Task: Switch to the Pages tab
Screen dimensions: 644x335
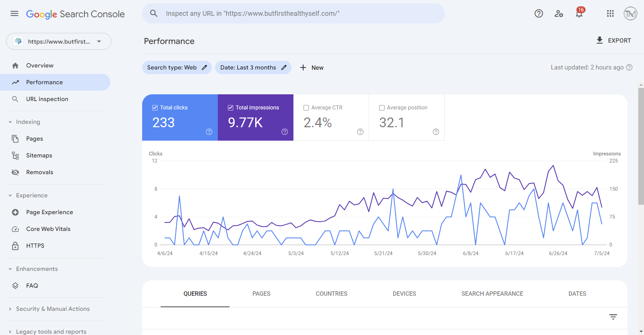Action: coord(261,294)
